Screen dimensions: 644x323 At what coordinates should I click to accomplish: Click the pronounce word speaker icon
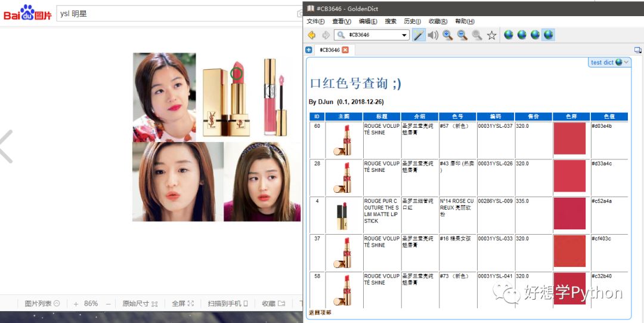tap(433, 35)
